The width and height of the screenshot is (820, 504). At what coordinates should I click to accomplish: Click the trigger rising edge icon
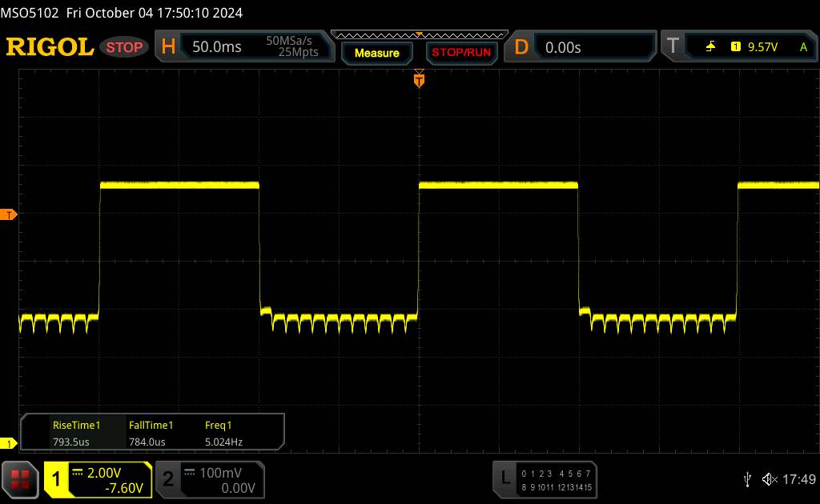coord(710,47)
